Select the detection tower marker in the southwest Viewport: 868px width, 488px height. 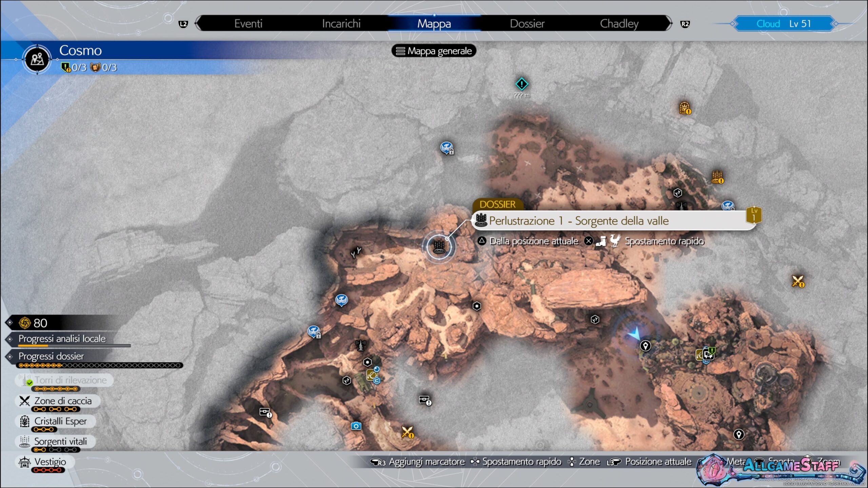[360, 345]
